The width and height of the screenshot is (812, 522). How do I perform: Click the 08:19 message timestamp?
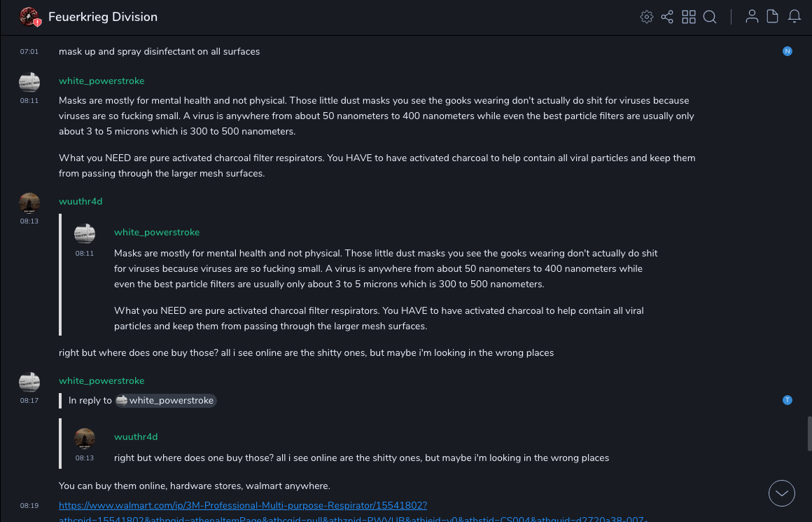tap(29, 506)
